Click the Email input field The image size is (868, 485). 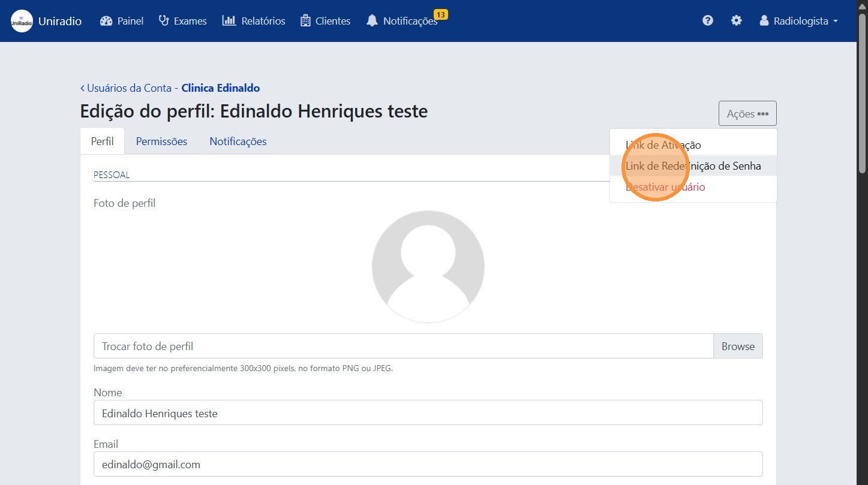[428, 464]
